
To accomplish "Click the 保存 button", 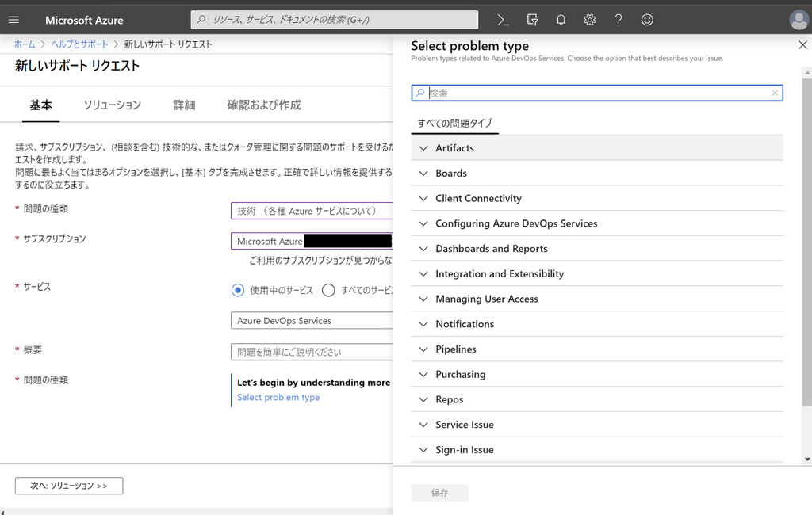I will pyautogui.click(x=439, y=493).
